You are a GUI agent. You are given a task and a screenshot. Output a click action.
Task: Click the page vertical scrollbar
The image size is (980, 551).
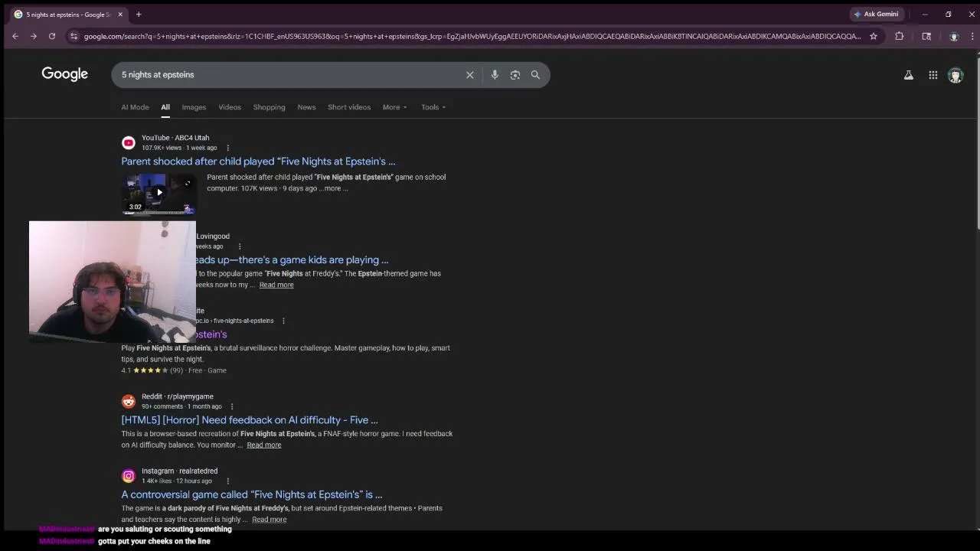[976, 142]
